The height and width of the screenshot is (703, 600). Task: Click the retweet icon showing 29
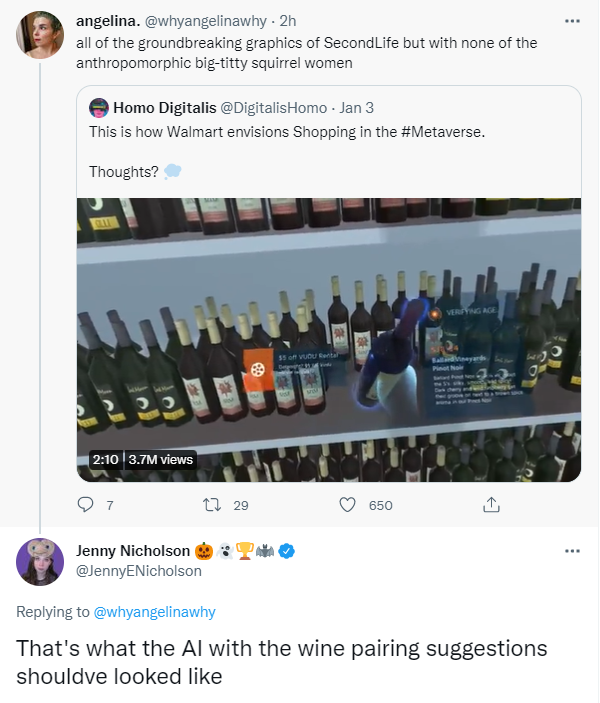(x=211, y=505)
